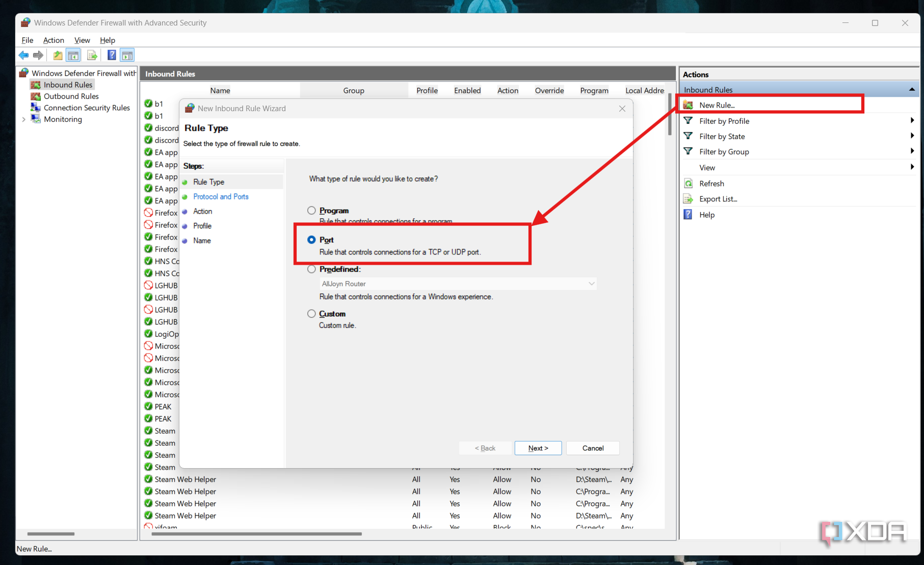Select Inbound Rules in the console tree
The height and width of the screenshot is (565, 924).
pos(68,85)
